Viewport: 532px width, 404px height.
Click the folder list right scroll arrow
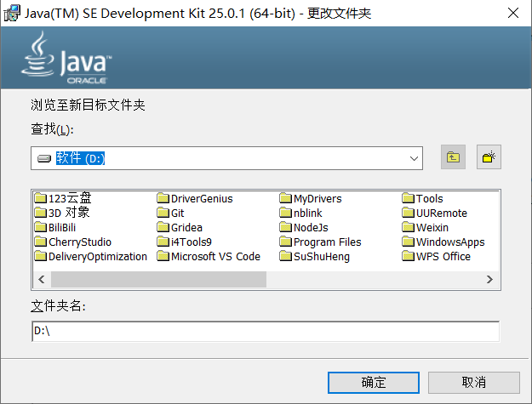click(x=489, y=279)
